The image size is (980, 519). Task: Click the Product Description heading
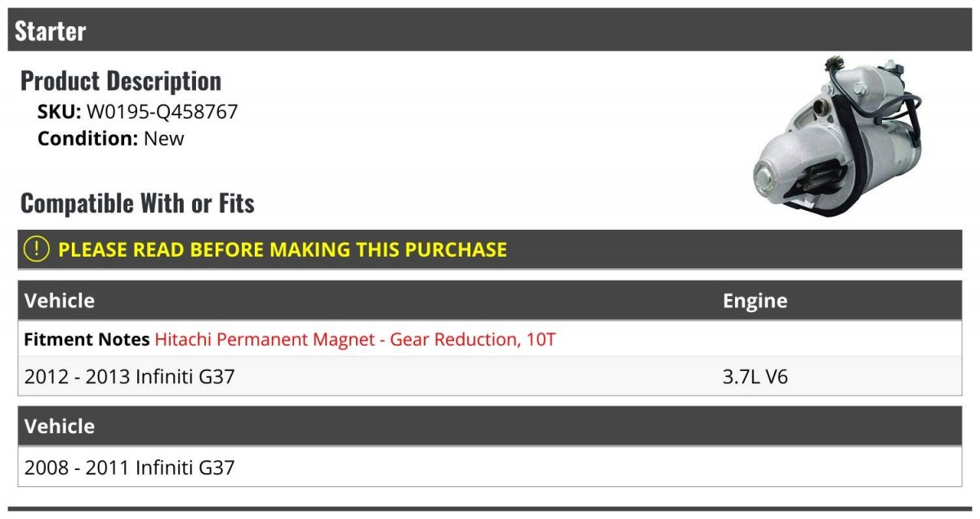(121, 81)
